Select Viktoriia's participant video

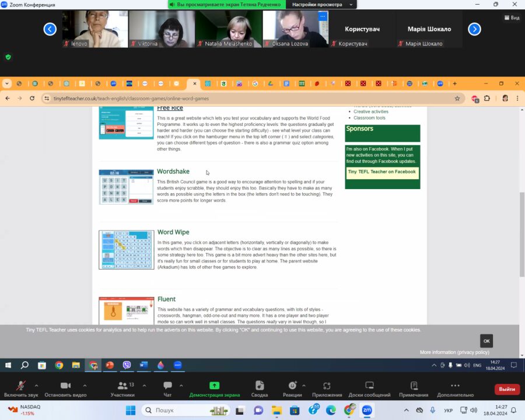click(x=162, y=29)
